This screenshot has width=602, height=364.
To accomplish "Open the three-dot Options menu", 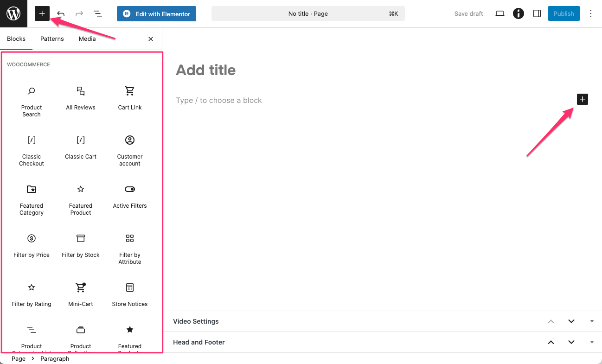I will point(590,13).
